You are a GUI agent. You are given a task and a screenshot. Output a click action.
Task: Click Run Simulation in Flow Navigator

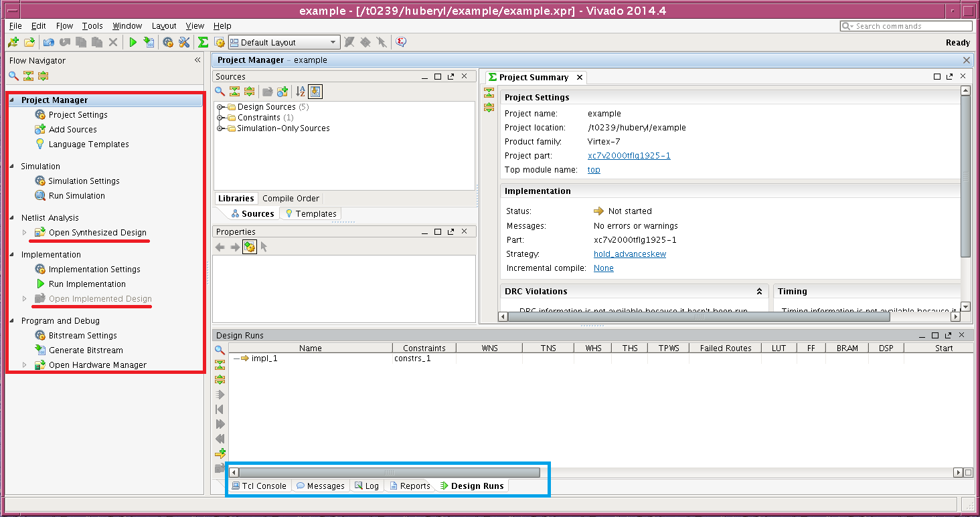tap(76, 196)
